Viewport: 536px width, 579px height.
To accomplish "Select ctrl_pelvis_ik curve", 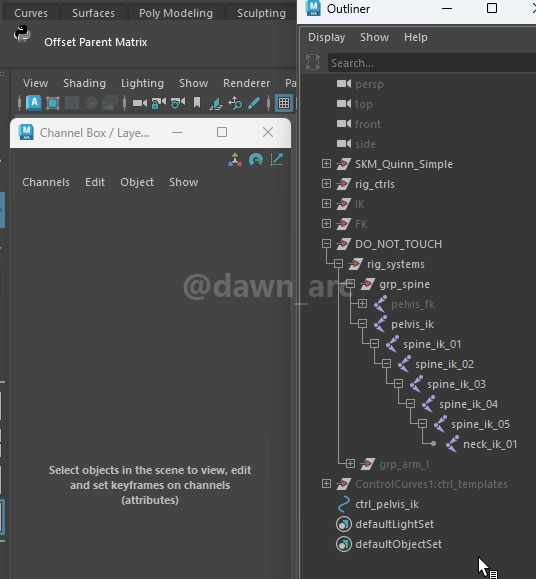I will click(x=387, y=504).
